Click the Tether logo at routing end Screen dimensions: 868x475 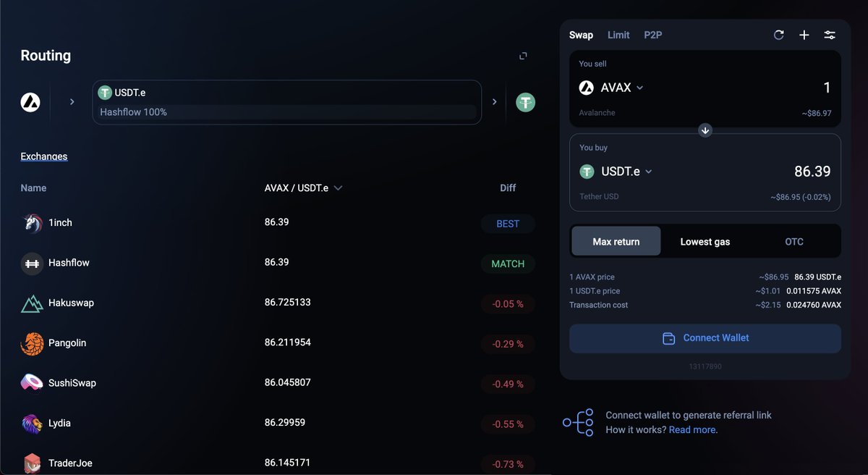(x=525, y=102)
